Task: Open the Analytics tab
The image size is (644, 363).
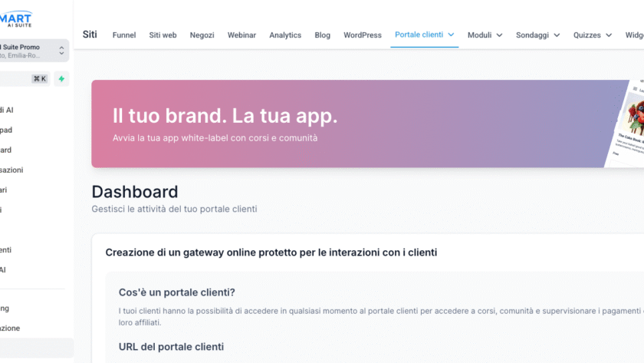Action: [x=285, y=35]
